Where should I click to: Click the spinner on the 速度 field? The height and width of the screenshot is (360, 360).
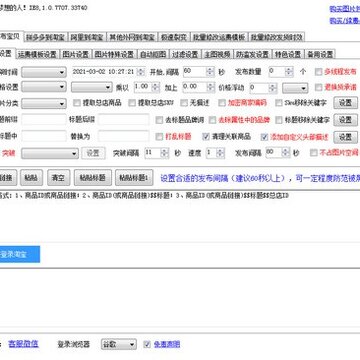[219, 153]
